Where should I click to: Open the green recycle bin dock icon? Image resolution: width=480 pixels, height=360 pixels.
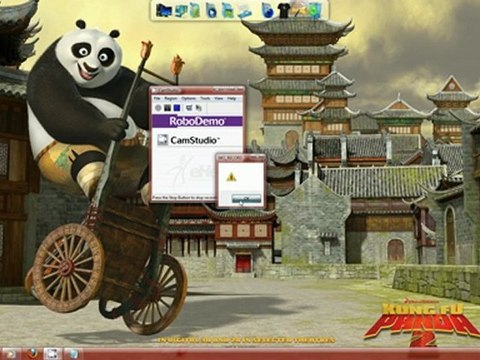pos(195,10)
